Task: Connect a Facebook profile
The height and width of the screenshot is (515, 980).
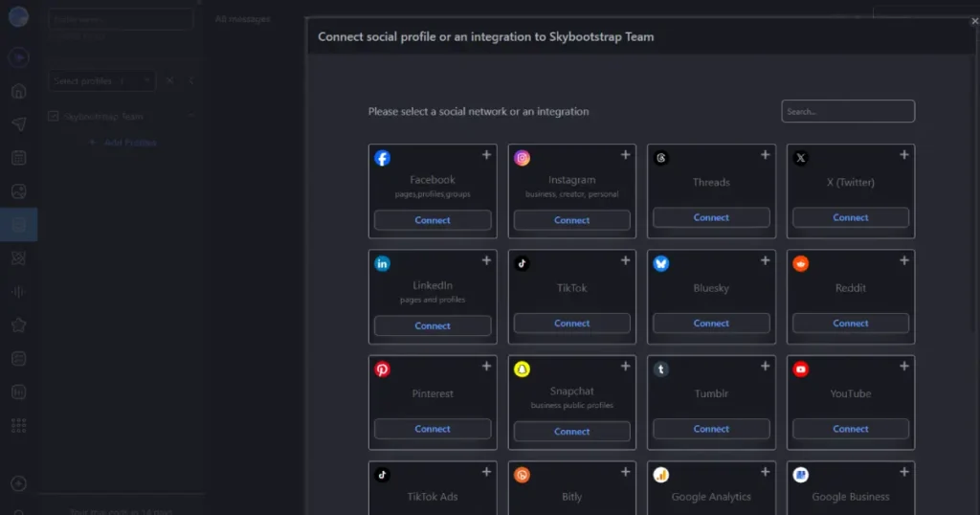Action: [433, 220]
